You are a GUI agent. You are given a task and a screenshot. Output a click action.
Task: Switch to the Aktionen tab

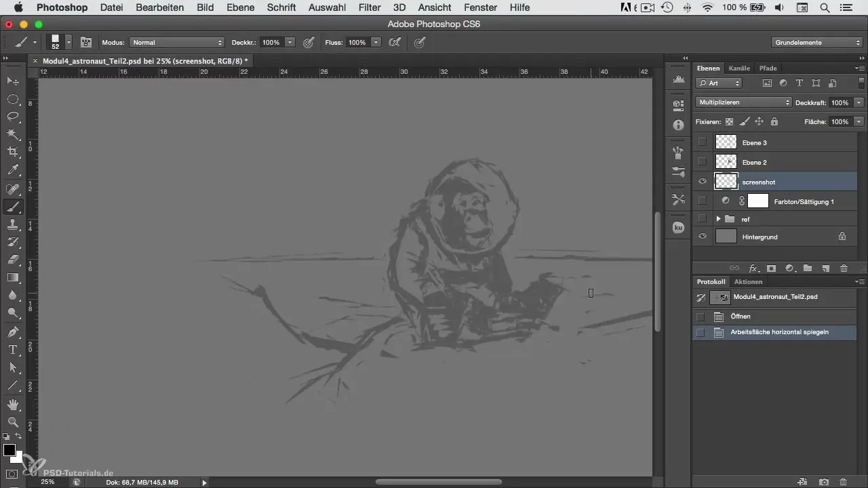748,281
